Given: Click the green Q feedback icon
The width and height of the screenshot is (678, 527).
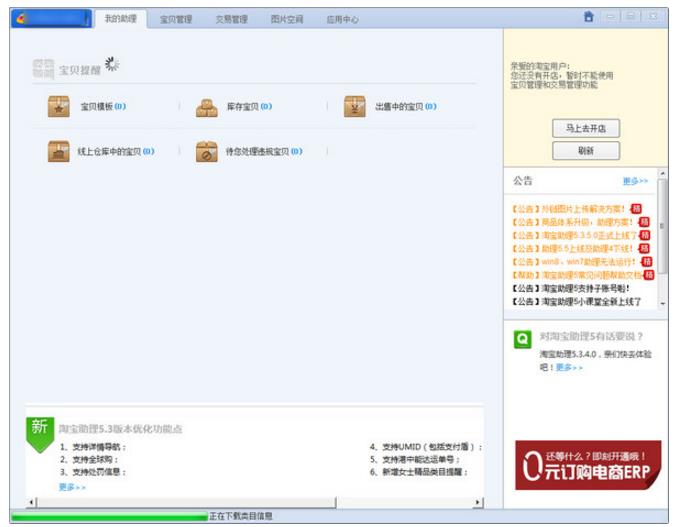Looking at the screenshot, I should (x=522, y=339).
